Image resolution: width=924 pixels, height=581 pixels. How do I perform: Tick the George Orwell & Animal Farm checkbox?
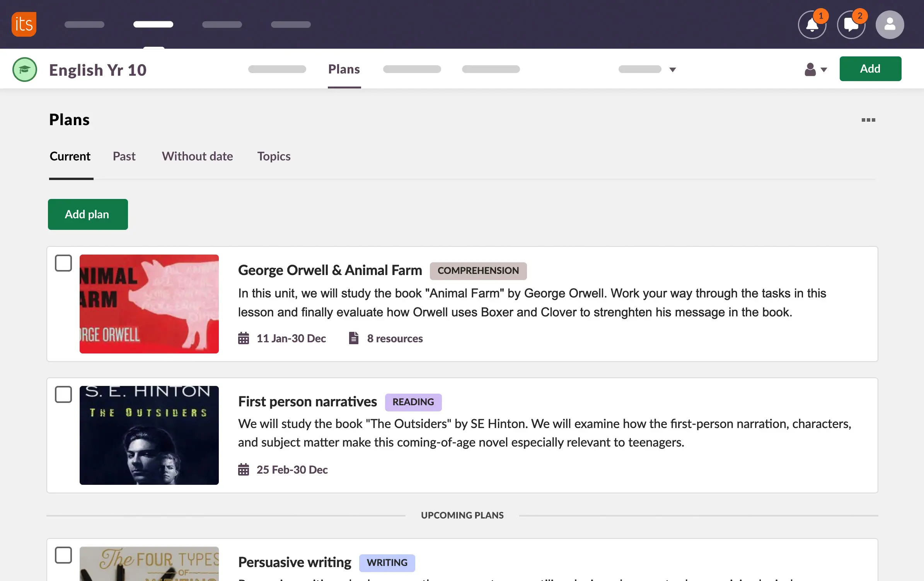[x=63, y=263]
